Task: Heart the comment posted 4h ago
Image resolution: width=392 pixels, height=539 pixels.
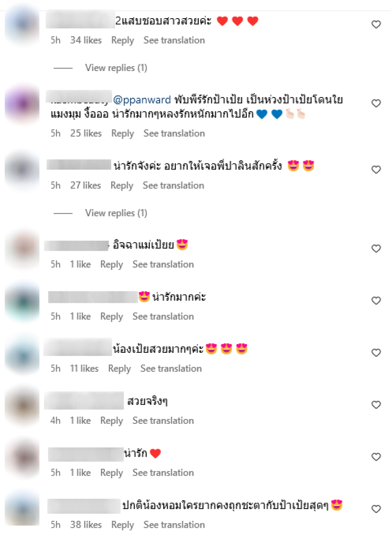Action: pyautogui.click(x=376, y=405)
